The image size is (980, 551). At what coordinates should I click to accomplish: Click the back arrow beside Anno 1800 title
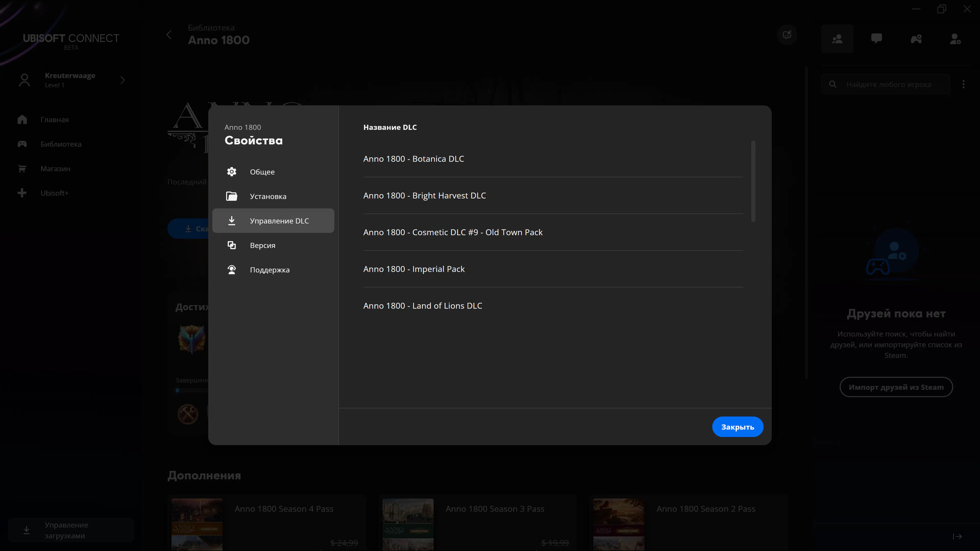point(169,35)
